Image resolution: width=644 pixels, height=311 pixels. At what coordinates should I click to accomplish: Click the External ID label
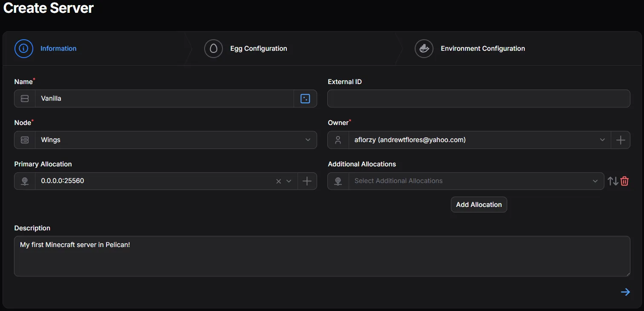coord(345,81)
